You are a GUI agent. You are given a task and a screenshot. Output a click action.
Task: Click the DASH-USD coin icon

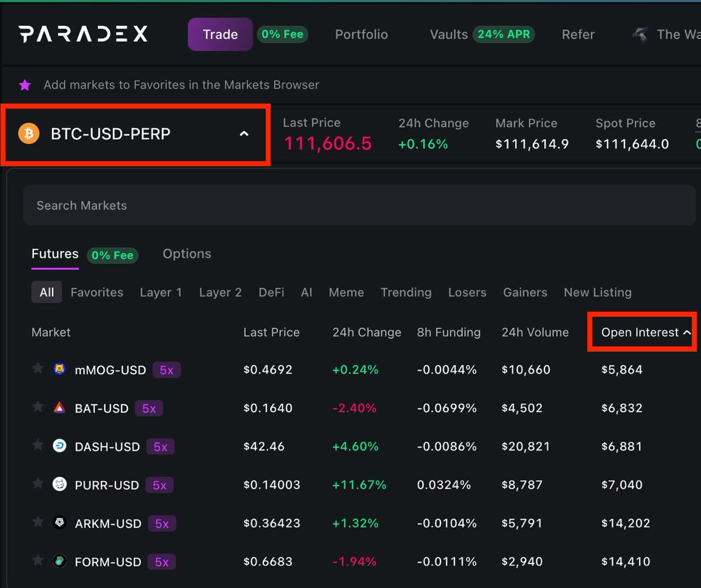pyautogui.click(x=60, y=446)
